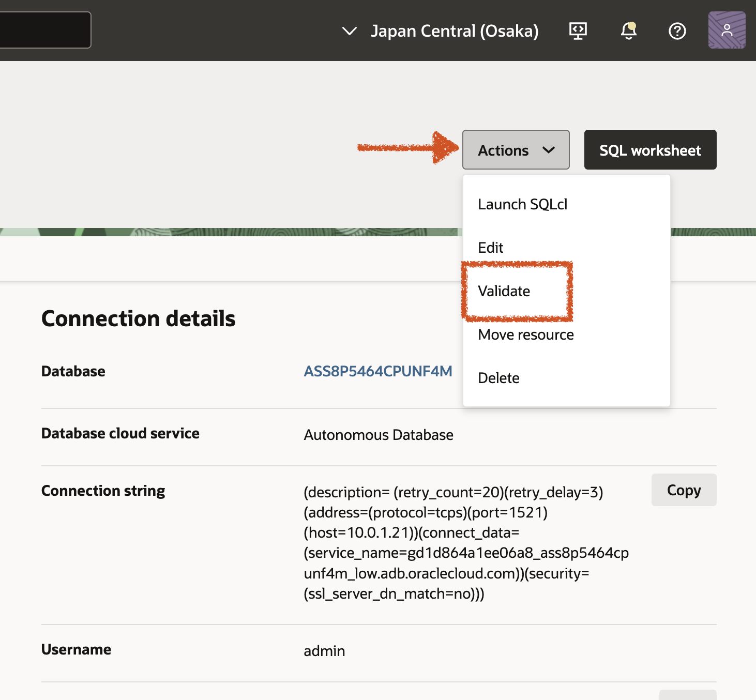Viewport: 756px width, 700px height.
Task: Open the Cloud Shell console icon
Action: (578, 31)
